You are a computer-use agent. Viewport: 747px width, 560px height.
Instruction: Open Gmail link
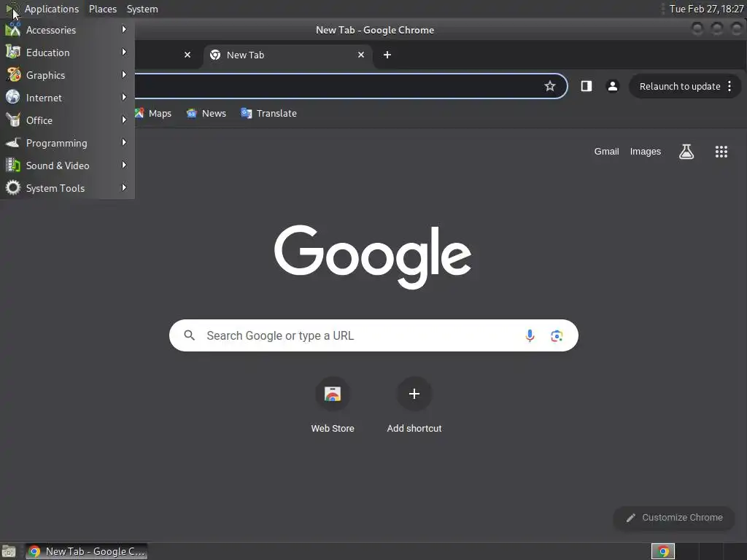click(x=606, y=152)
